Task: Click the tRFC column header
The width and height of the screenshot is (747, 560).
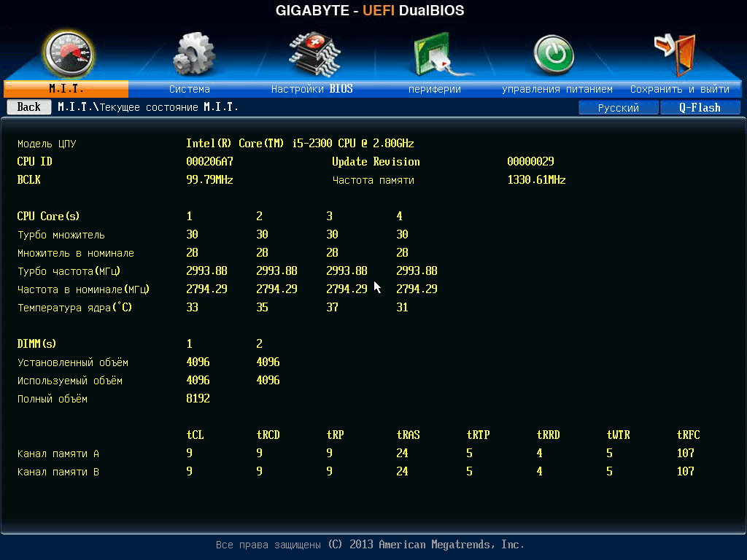Action: [688, 435]
